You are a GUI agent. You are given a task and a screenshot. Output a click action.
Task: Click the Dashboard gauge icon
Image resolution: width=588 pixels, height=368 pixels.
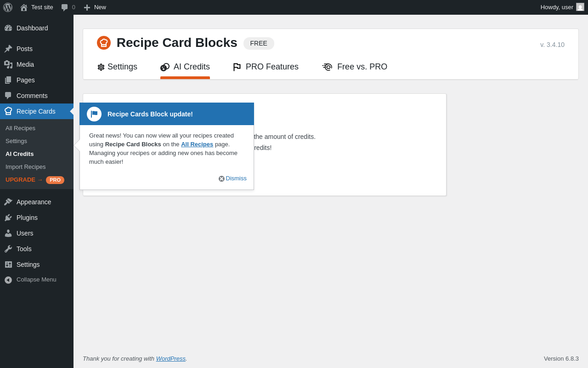[x=8, y=28]
